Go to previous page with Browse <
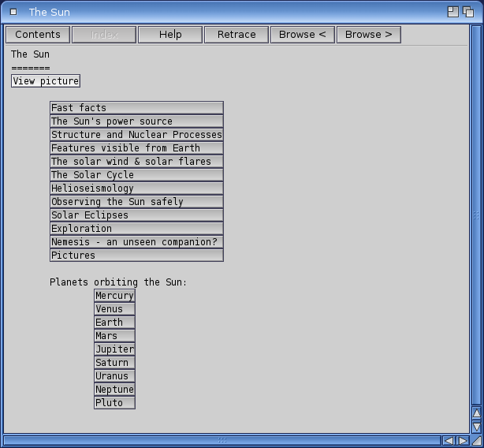This screenshot has height=448, width=484. (x=303, y=35)
